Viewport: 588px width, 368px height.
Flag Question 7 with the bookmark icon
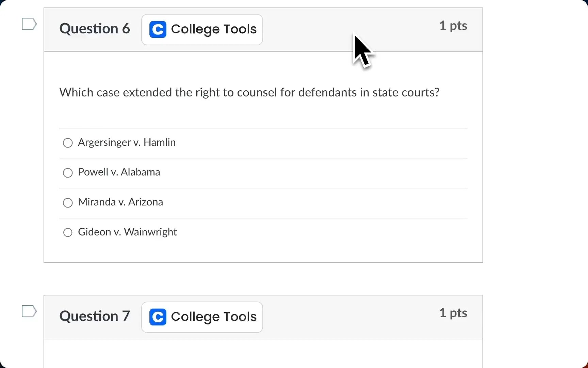[x=29, y=311]
